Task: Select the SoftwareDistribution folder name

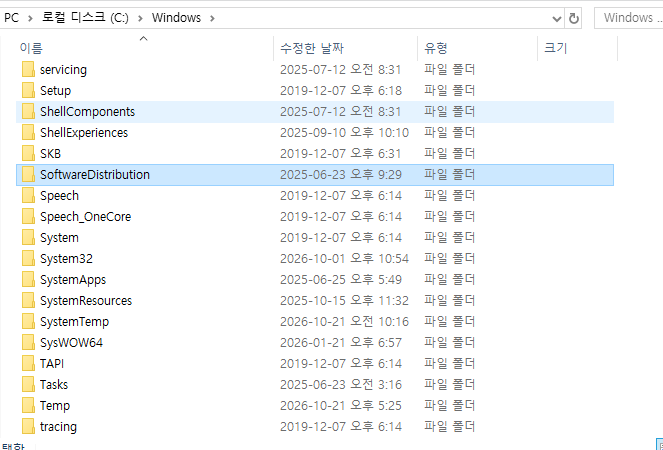Action: tap(95, 175)
